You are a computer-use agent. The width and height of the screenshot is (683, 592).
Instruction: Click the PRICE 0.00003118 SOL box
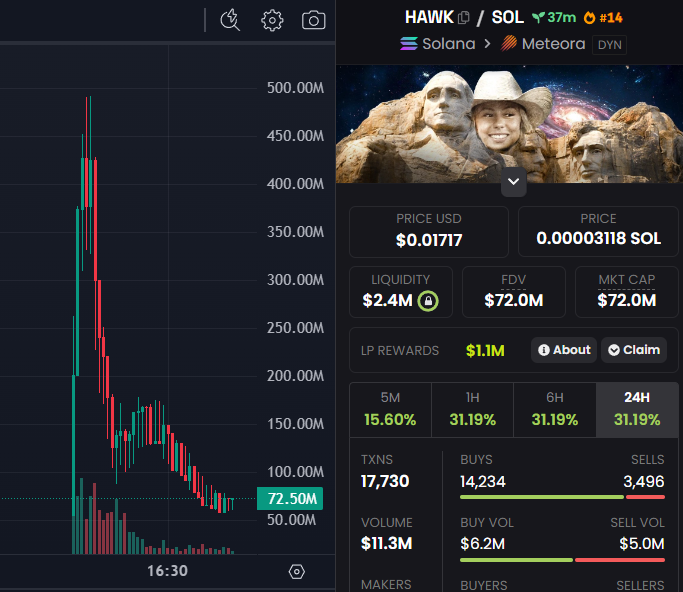coord(598,232)
